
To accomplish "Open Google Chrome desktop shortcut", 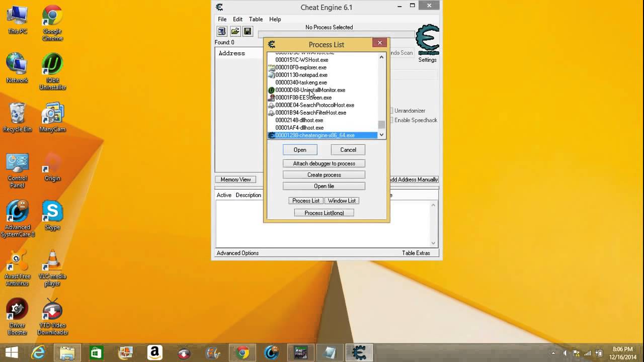I will [x=52, y=23].
